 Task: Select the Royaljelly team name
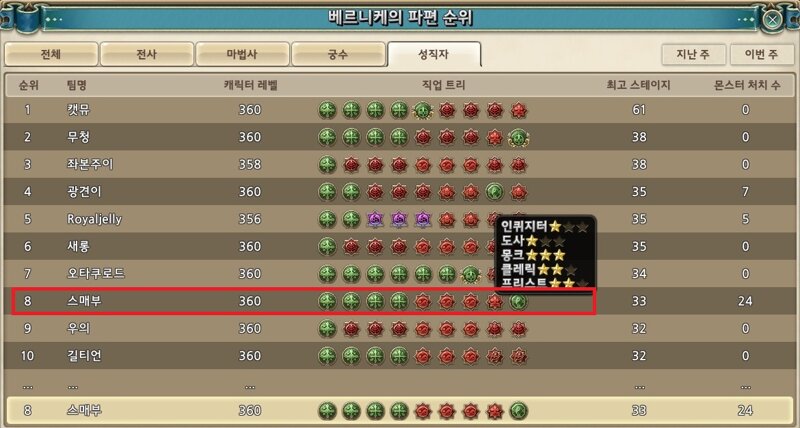[94, 219]
